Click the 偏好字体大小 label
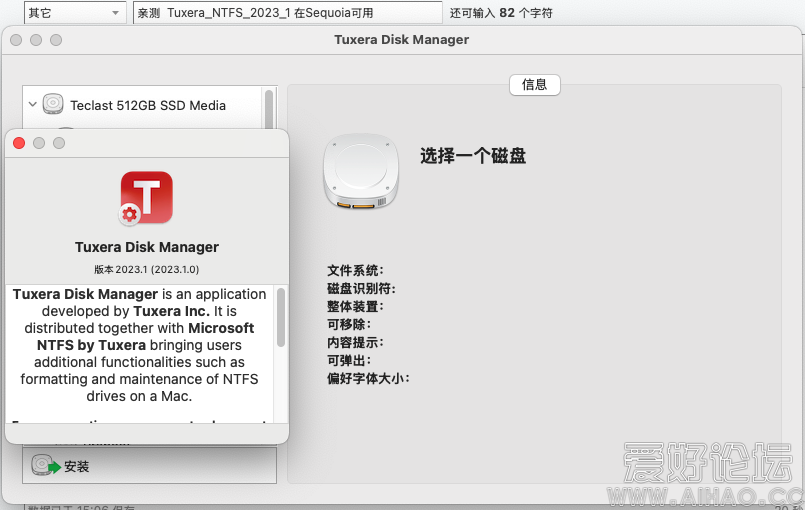 368,379
